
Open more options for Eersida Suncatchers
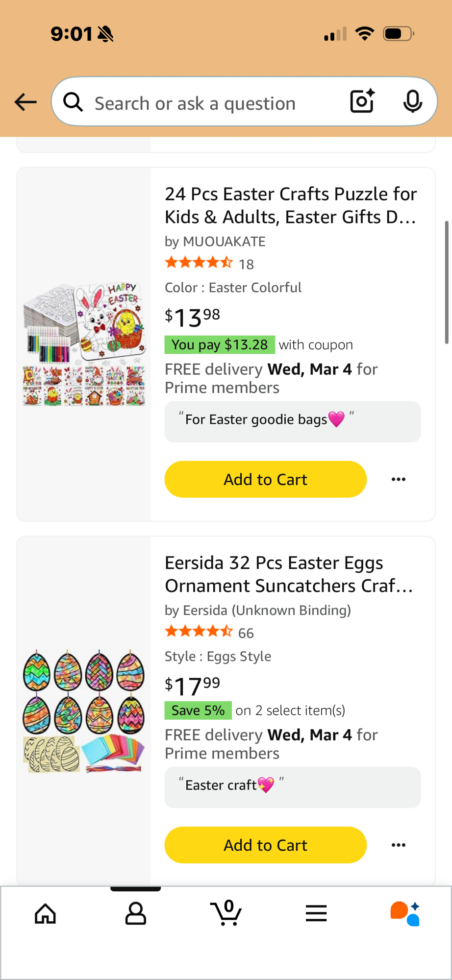point(399,845)
